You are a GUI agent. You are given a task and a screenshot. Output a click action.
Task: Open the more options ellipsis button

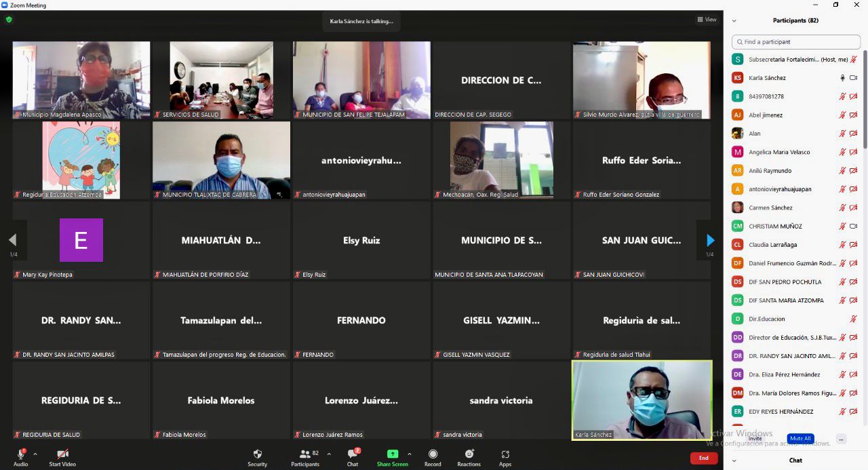841,439
